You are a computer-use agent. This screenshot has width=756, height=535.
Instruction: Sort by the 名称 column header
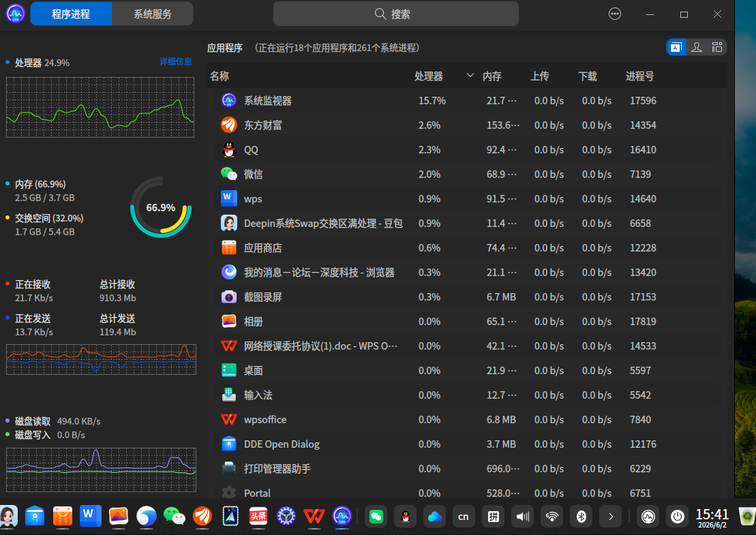220,76
